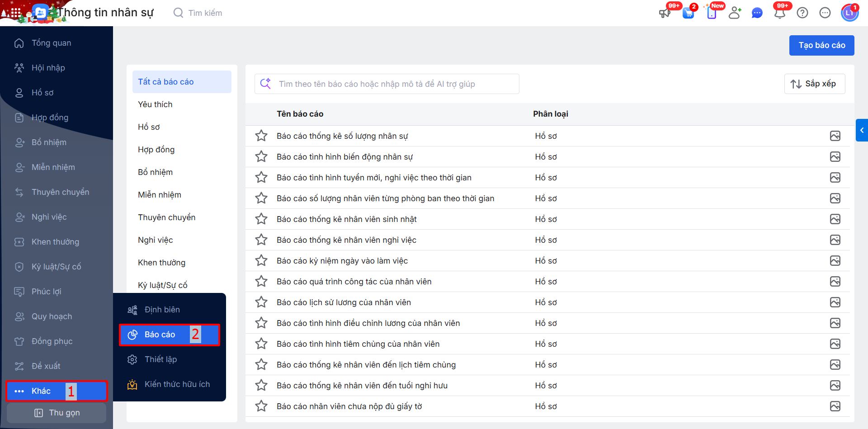Click the AI report search field
Image resolution: width=868 pixels, height=429 pixels.
coord(393,84)
